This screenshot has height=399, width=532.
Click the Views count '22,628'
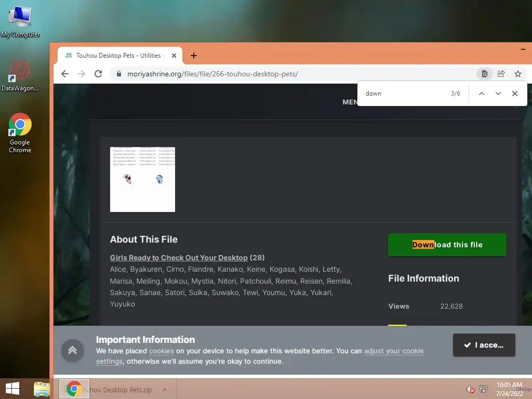point(451,307)
